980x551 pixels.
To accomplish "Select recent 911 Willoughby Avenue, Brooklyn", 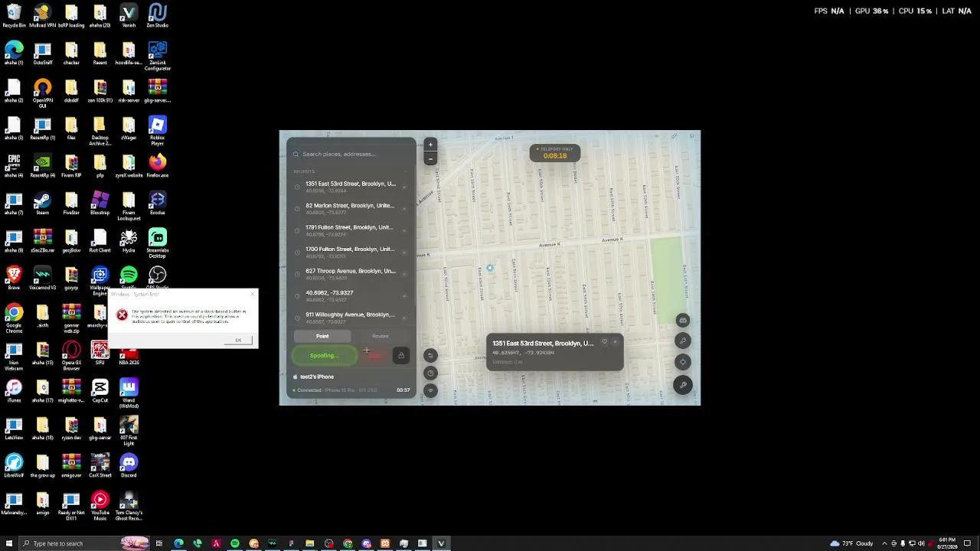I will click(351, 317).
